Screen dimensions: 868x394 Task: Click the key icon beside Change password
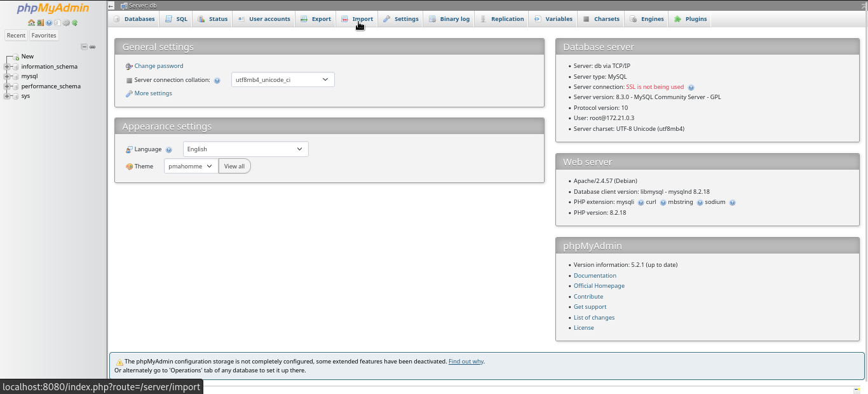pos(129,66)
